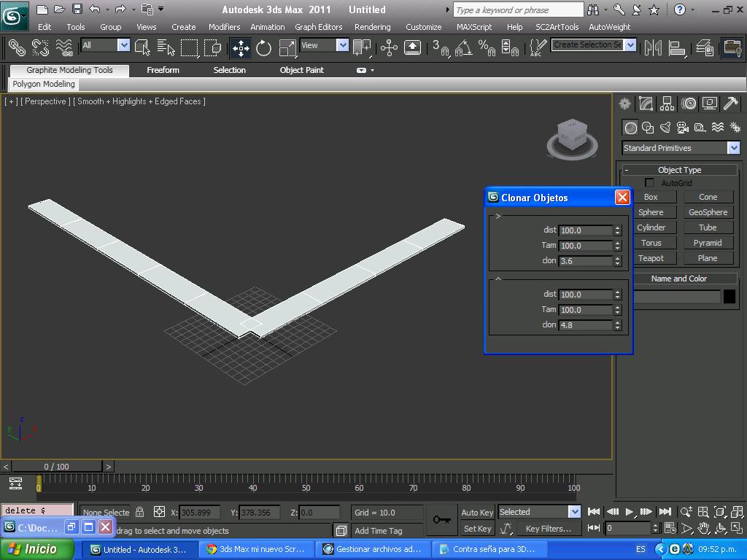Screen dimensions: 747x560
Task: Toggle Select and Manipulate
Action: point(390,47)
